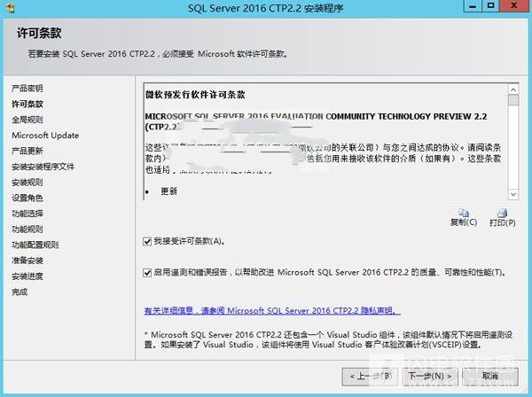Select the 安装进度 step in sidebar
Viewport: 532px width, 397px height.
27,276
